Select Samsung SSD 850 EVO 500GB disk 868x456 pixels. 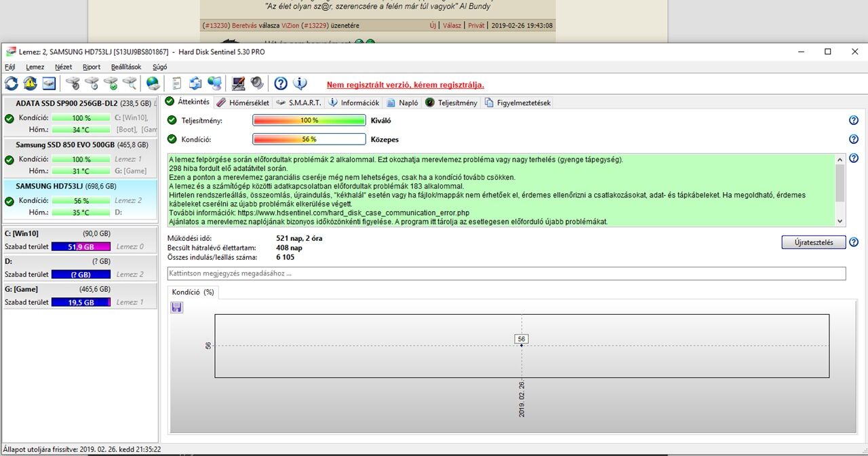coord(80,158)
